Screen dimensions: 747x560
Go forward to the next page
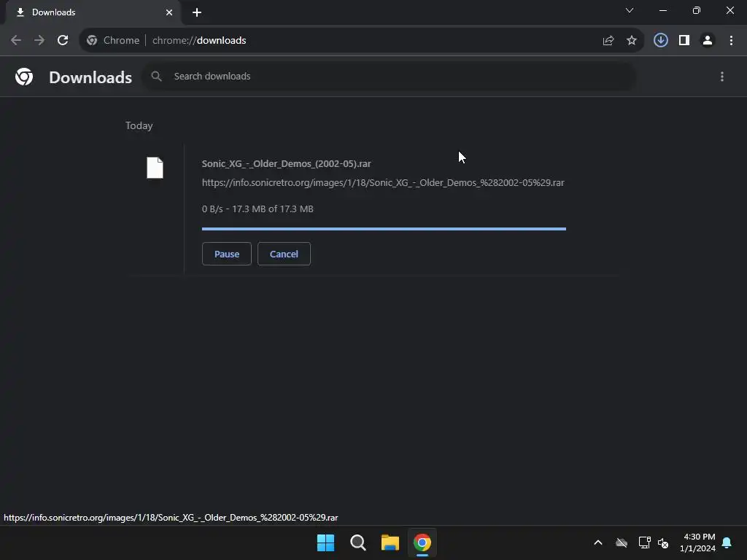[39, 41]
